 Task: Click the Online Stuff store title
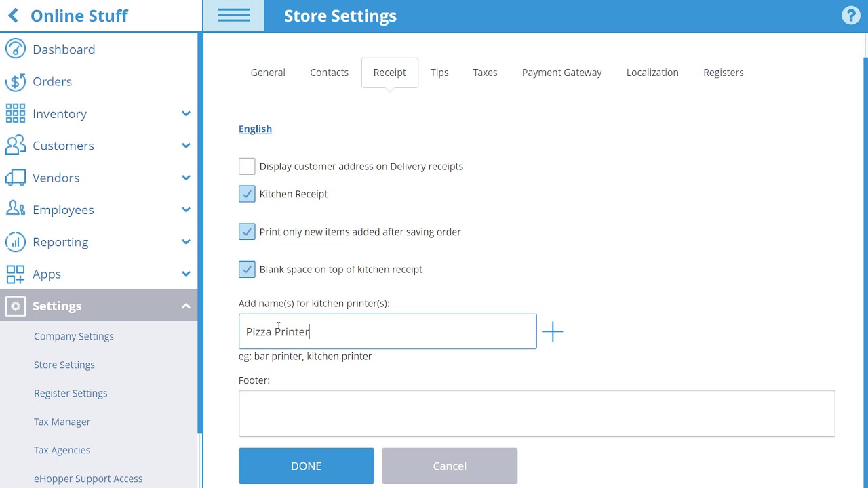[x=79, y=16]
